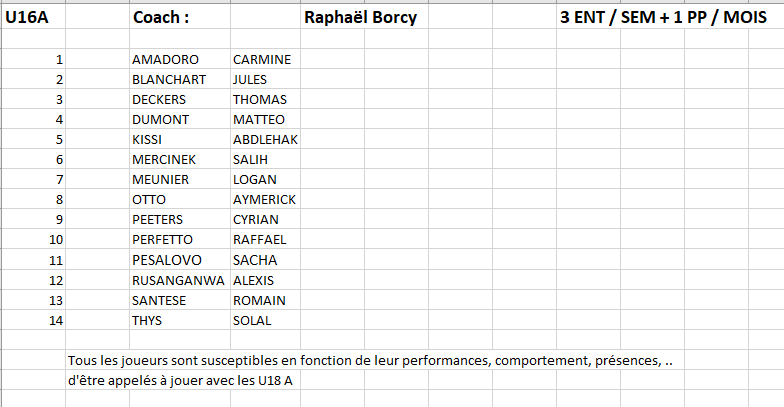Viewport: 784px width, 407px height.
Task: Click the 'Coach :' label cell
Action: pyautogui.click(x=180, y=17)
